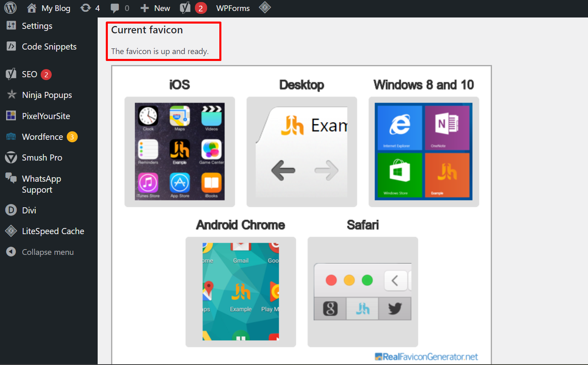Collapse the admin sidebar menu
This screenshot has height=365, width=588.
point(49,252)
